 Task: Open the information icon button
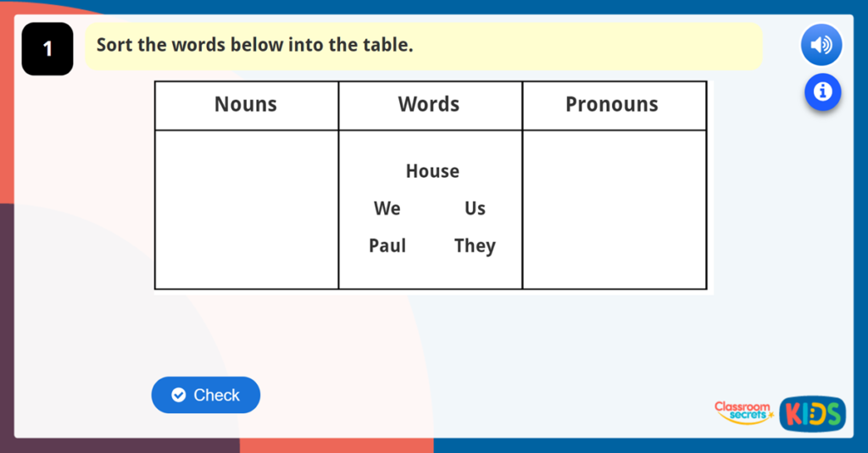tap(822, 91)
